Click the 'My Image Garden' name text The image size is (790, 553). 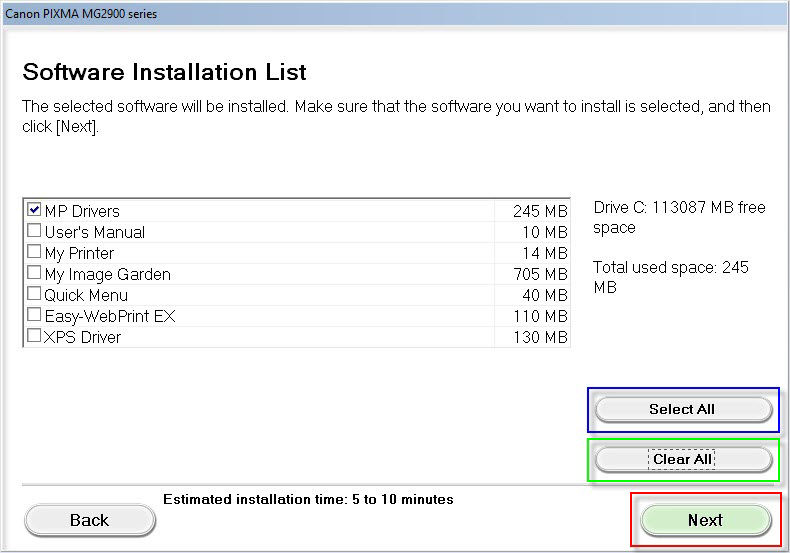[x=107, y=274]
